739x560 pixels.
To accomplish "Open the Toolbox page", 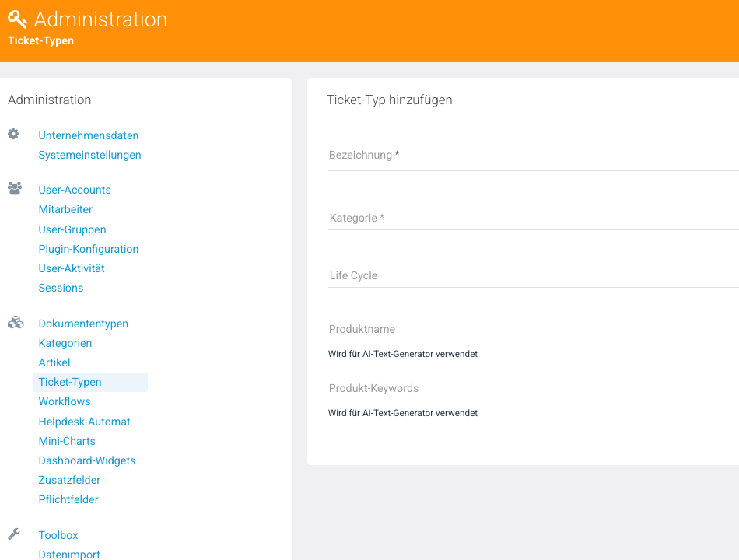I will (58, 535).
